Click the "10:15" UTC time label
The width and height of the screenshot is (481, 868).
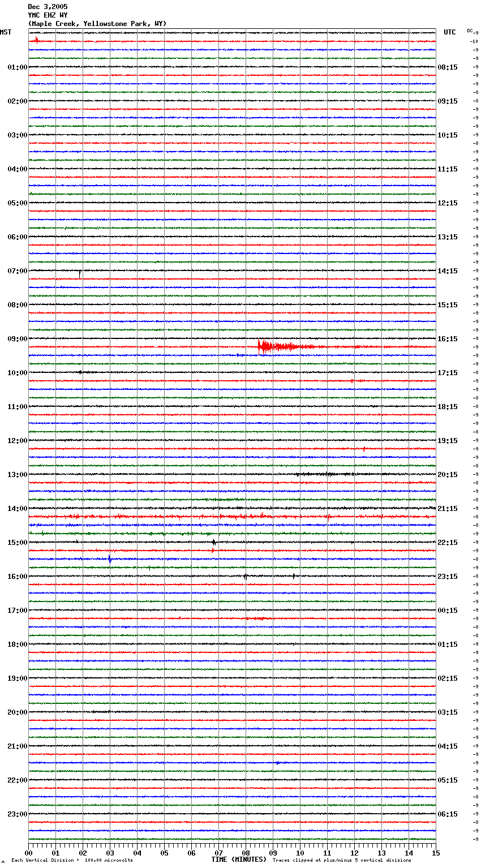(448, 135)
